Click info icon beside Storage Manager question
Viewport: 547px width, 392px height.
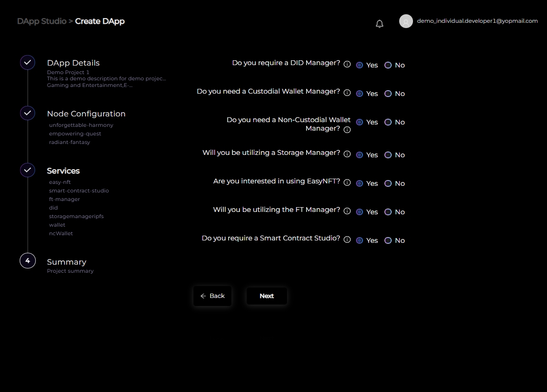pyautogui.click(x=347, y=154)
